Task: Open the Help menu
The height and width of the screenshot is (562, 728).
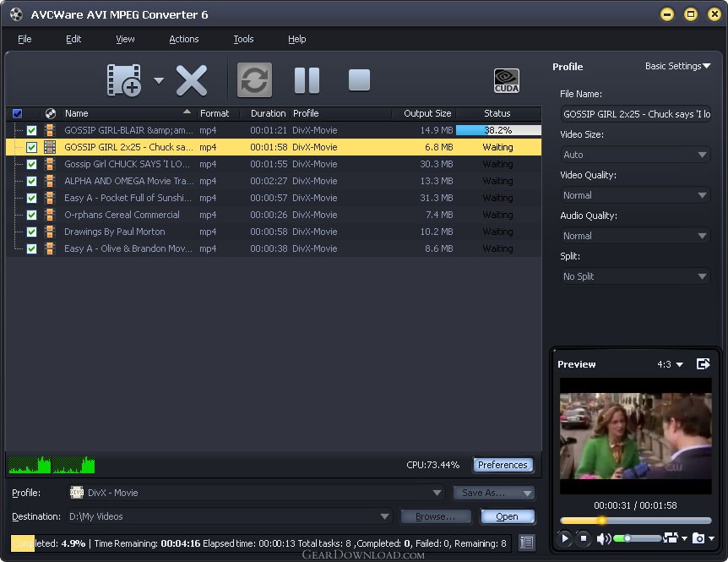Action: (296, 39)
